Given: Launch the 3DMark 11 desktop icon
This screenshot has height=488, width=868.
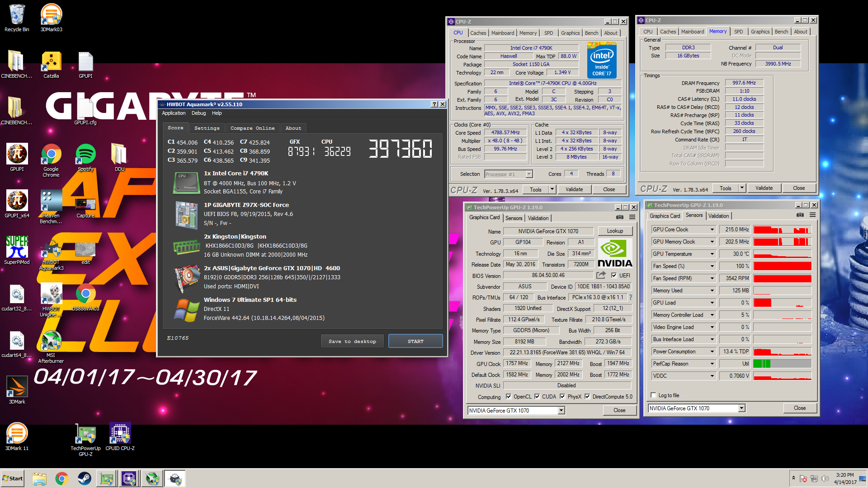Looking at the screenshot, I should click(17, 437).
